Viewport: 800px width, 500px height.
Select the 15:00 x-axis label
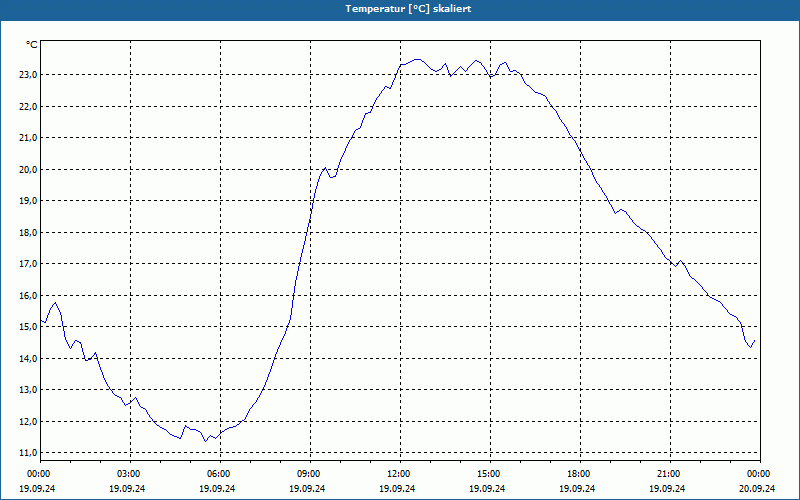point(490,474)
